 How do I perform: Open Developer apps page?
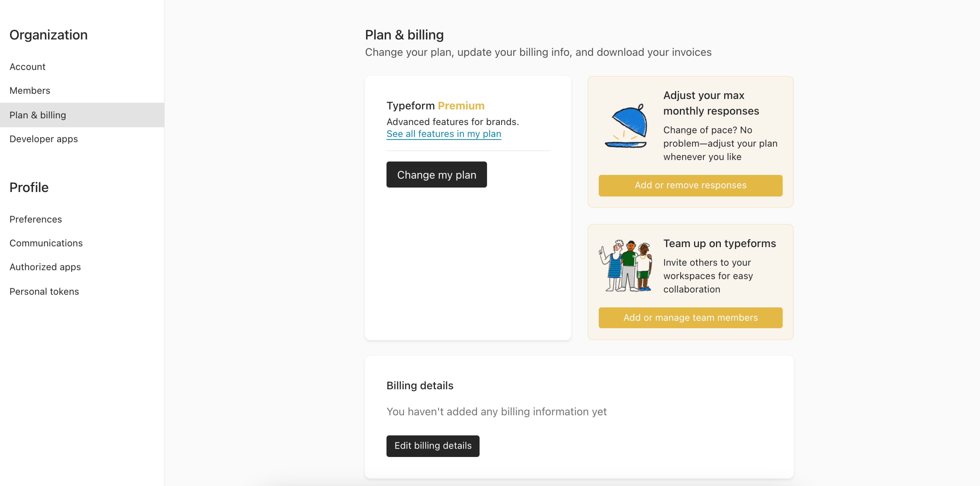pyautogui.click(x=43, y=139)
